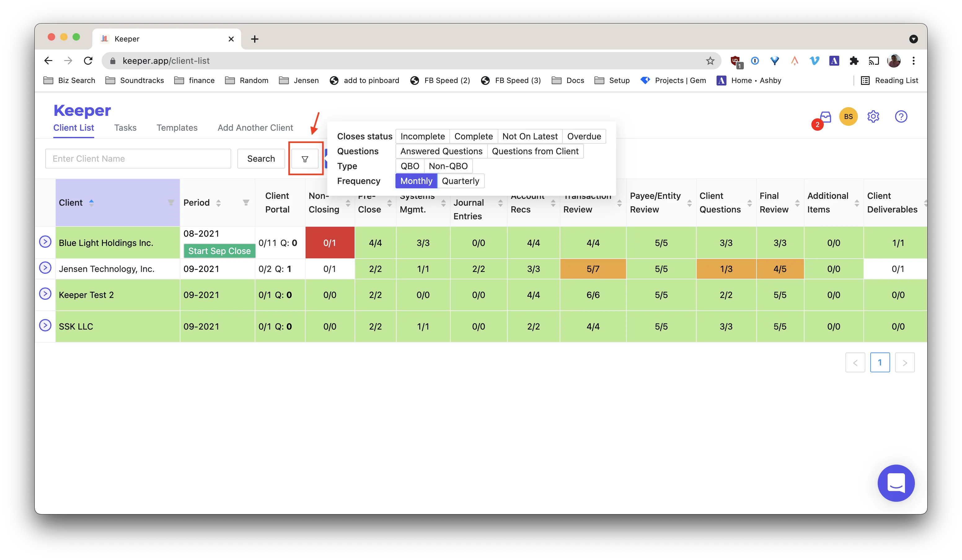Click the Client column filter icon
962x560 pixels.
[x=171, y=203]
